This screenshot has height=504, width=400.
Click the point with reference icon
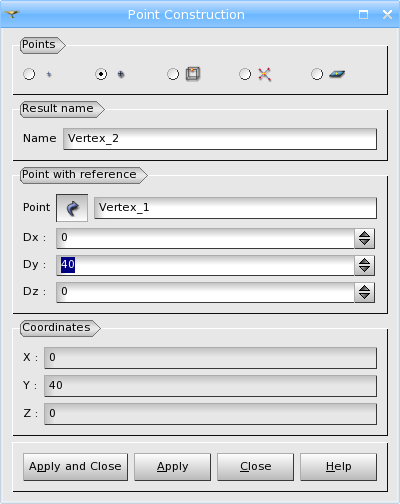tap(121, 74)
